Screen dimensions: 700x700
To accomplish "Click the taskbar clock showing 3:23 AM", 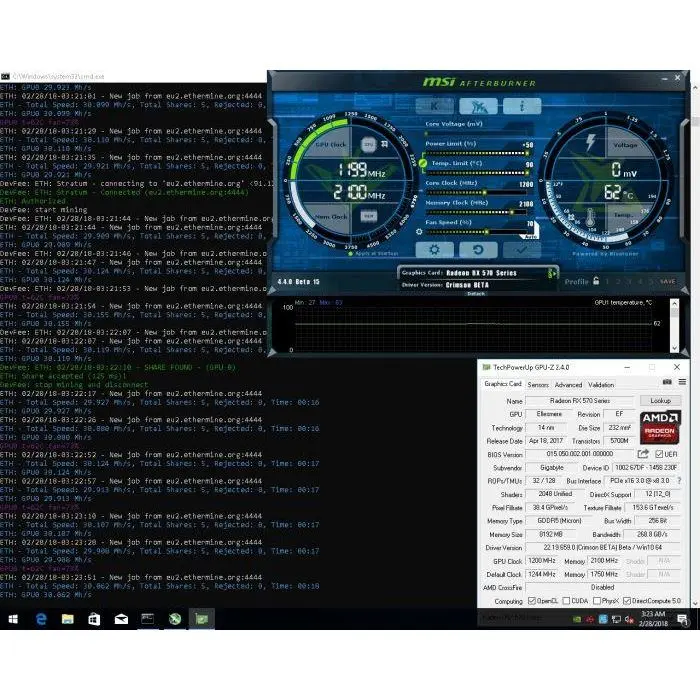I will click(653, 619).
